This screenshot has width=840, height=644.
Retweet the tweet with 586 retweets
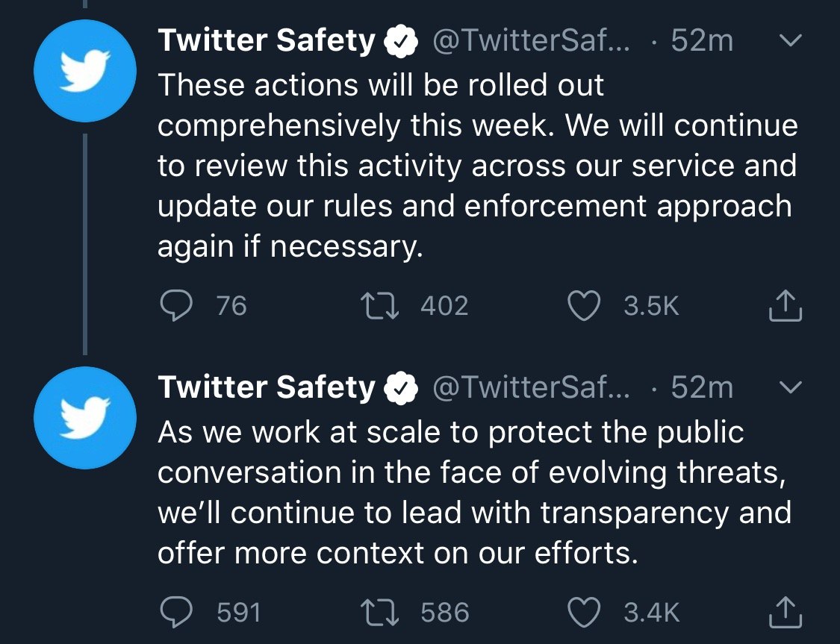(380, 613)
